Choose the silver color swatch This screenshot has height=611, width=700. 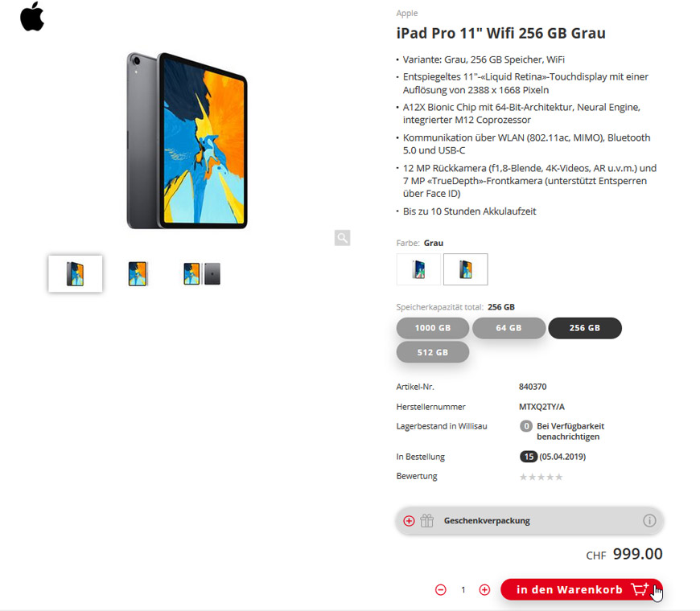pyautogui.click(x=418, y=269)
